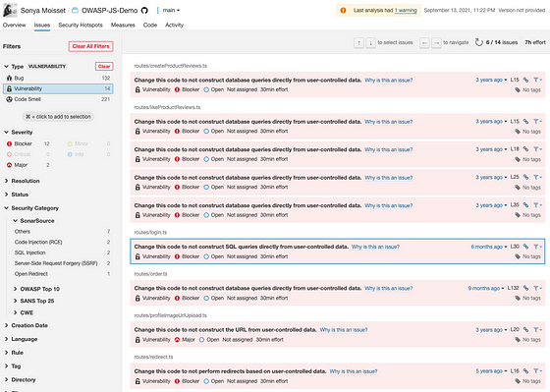Click the Clear All Filters button
The height and width of the screenshot is (392, 550).
click(x=90, y=46)
